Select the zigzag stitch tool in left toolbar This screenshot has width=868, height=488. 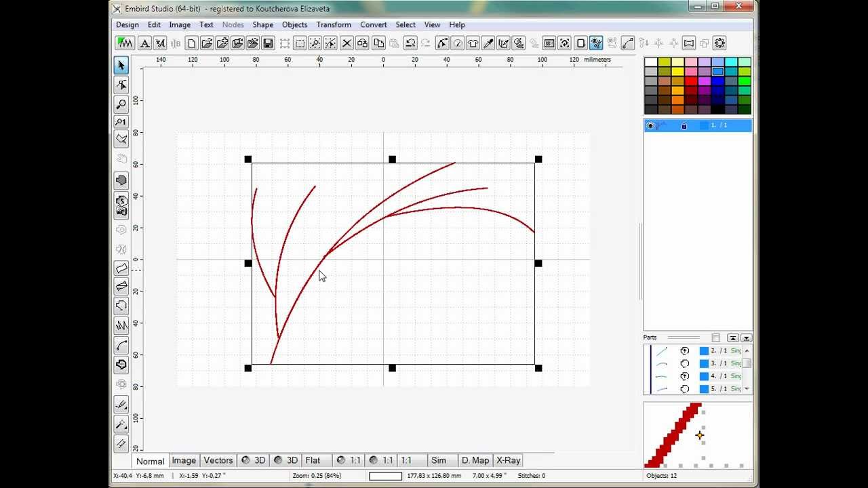point(121,326)
